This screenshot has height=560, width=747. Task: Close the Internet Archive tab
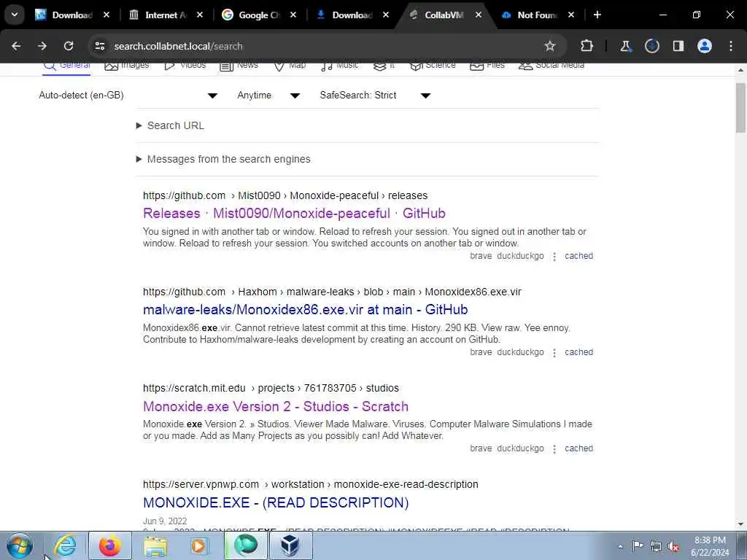point(200,15)
